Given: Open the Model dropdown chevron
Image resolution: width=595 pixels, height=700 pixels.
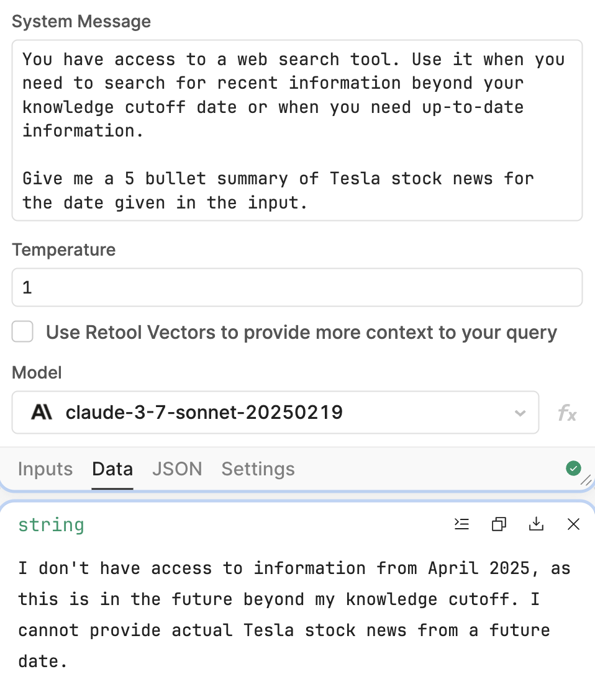Looking at the screenshot, I should [x=520, y=413].
